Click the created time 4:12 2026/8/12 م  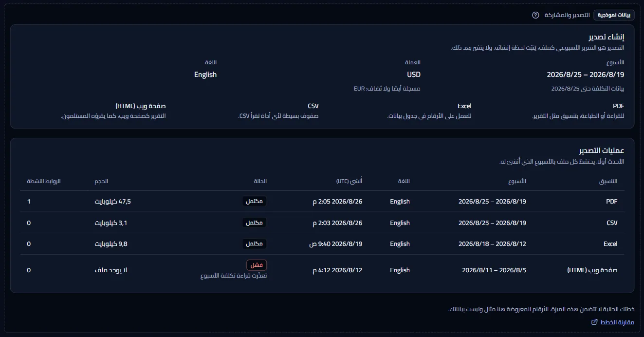click(x=337, y=270)
